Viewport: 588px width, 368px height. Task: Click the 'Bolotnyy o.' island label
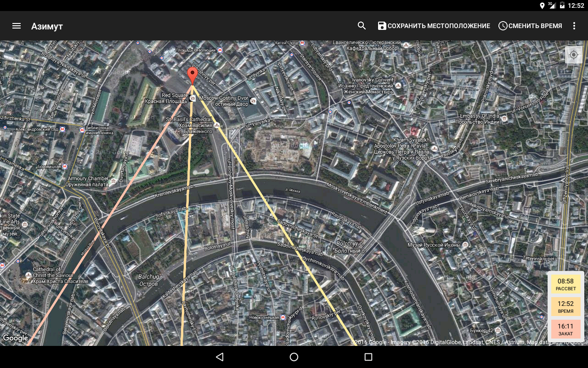point(350,243)
